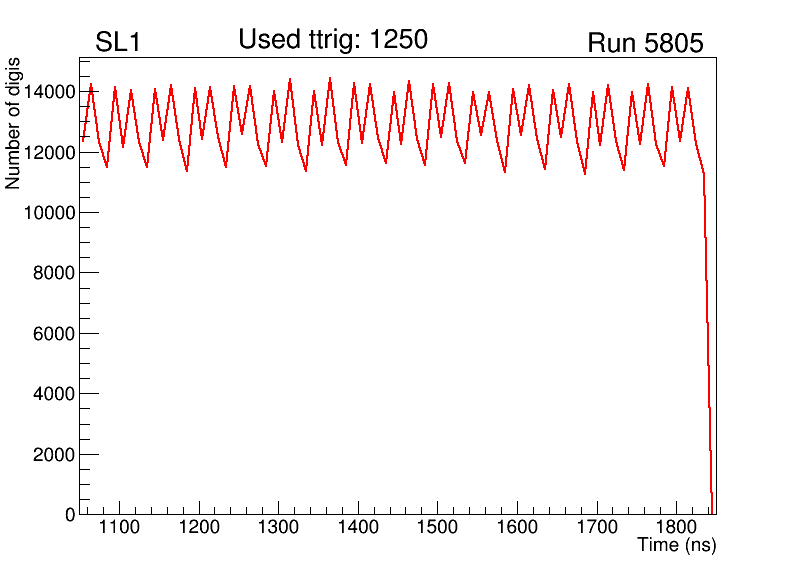Click the 'Run 5805' label
The width and height of the screenshot is (796, 572).
click(x=645, y=43)
